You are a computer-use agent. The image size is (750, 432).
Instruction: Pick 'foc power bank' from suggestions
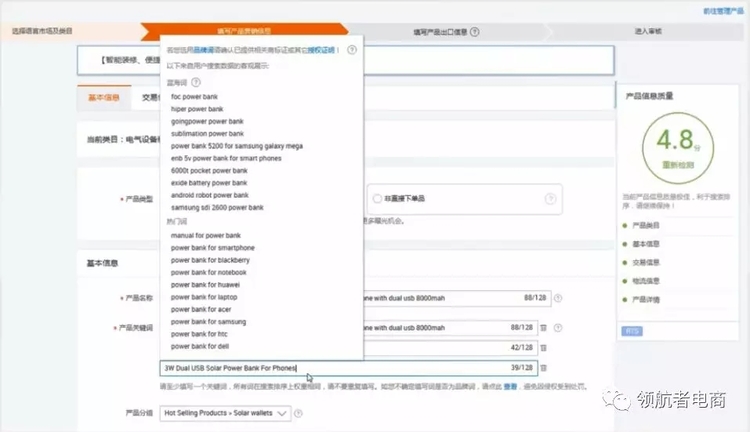(x=197, y=97)
